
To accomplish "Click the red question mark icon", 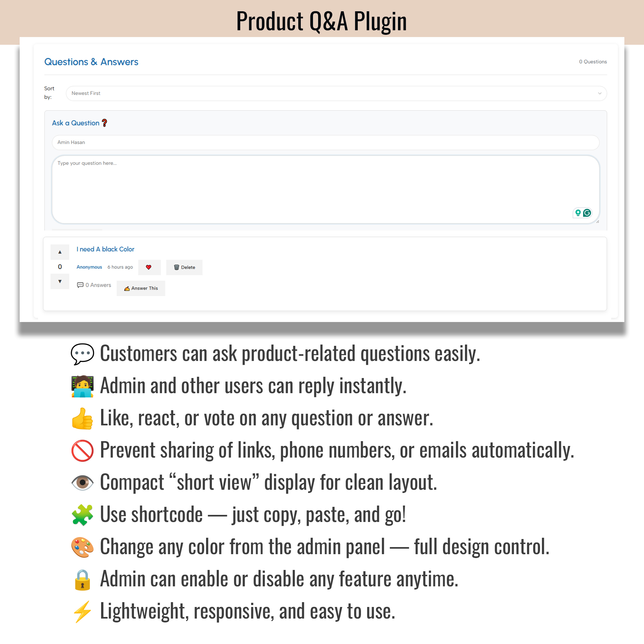I will click(x=105, y=123).
